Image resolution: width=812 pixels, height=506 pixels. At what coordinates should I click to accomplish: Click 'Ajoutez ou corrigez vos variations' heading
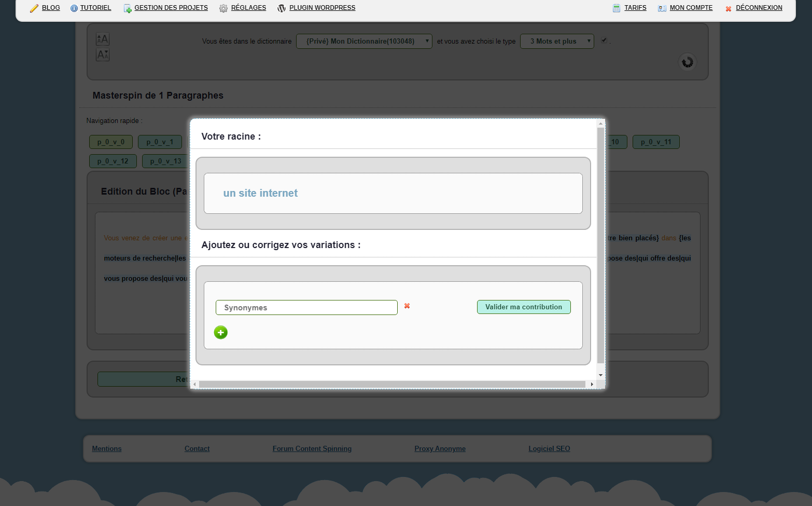(281, 245)
